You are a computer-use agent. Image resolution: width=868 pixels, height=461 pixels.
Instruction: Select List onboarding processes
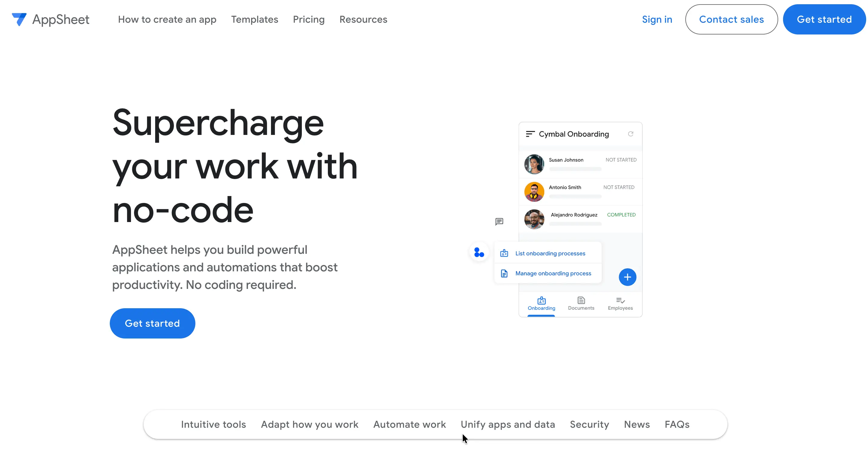550,253
